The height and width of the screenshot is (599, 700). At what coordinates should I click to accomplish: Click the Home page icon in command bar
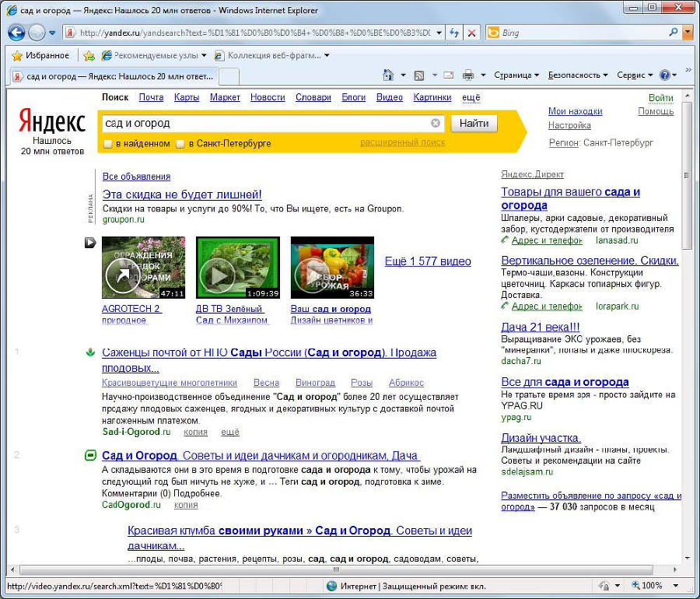click(388, 75)
